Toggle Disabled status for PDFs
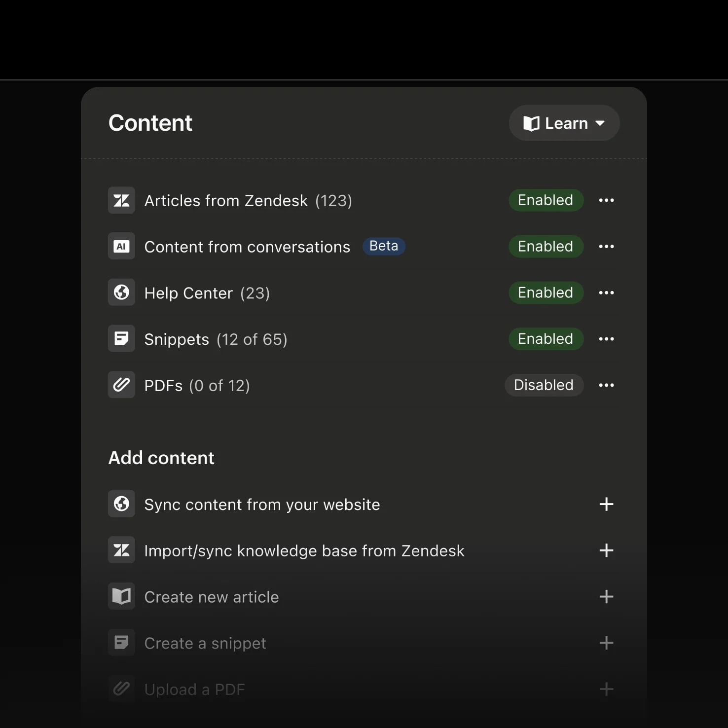The height and width of the screenshot is (728, 728). [544, 385]
